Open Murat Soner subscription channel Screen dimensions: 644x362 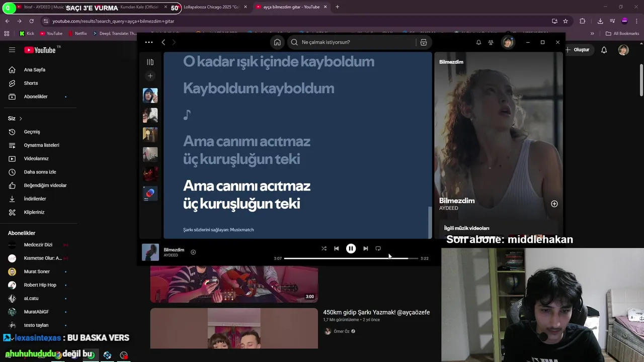[x=38, y=271]
